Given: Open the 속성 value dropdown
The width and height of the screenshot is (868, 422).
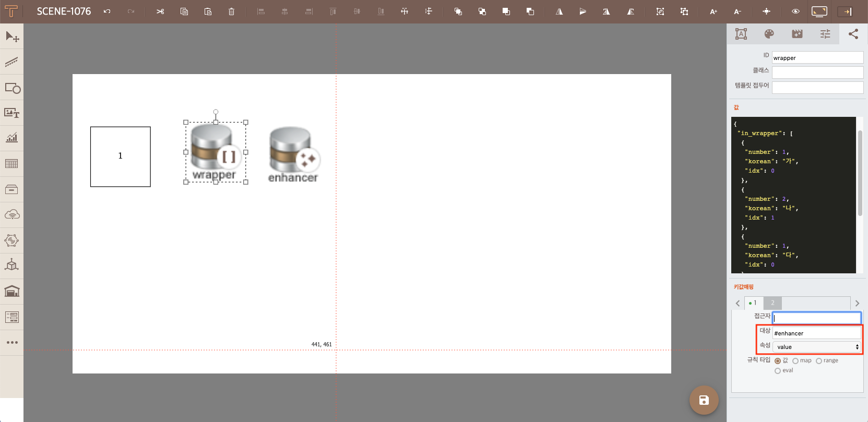Looking at the screenshot, I should point(817,347).
